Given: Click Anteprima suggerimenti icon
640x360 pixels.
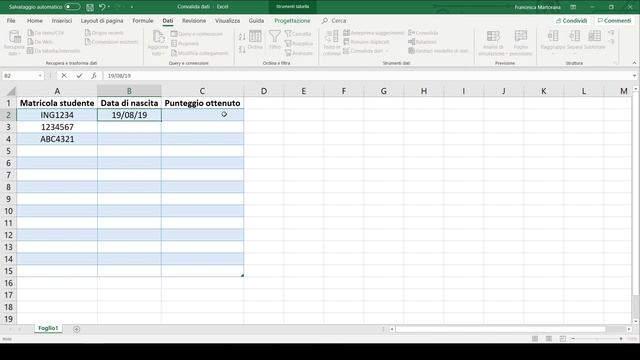Looking at the screenshot, I should pyautogui.click(x=347, y=33).
